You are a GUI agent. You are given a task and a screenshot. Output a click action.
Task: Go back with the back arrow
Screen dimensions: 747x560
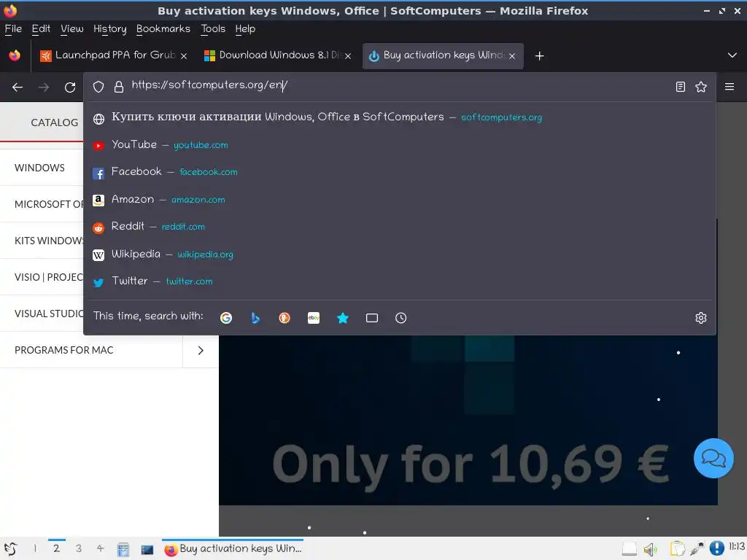pyautogui.click(x=18, y=87)
